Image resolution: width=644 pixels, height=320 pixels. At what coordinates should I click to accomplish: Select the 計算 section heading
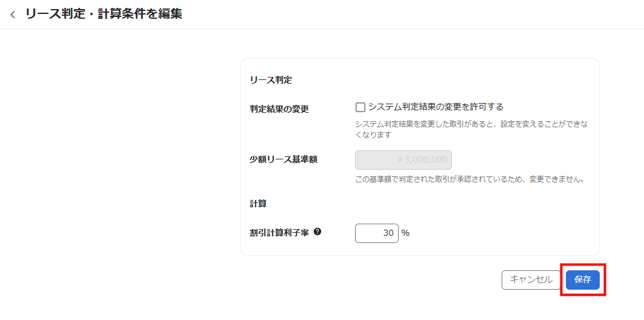258,204
